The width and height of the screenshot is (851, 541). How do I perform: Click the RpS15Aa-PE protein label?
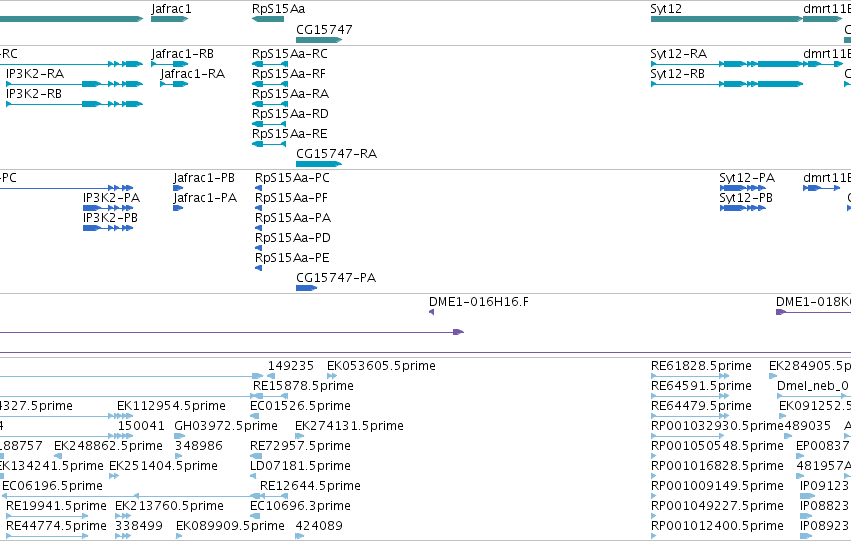(x=292, y=259)
